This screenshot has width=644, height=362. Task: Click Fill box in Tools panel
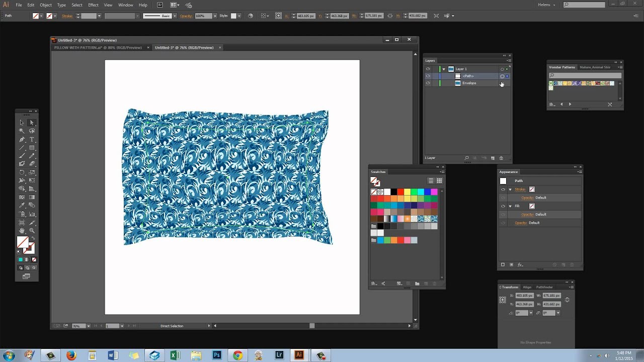(x=23, y=242)
